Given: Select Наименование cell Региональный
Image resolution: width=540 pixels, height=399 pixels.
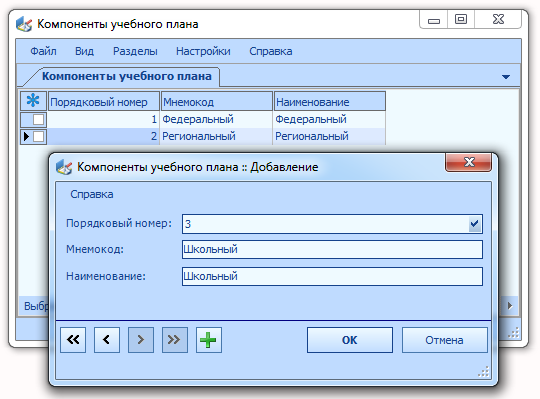Looking at the screenshot, I should pos(330,136).
